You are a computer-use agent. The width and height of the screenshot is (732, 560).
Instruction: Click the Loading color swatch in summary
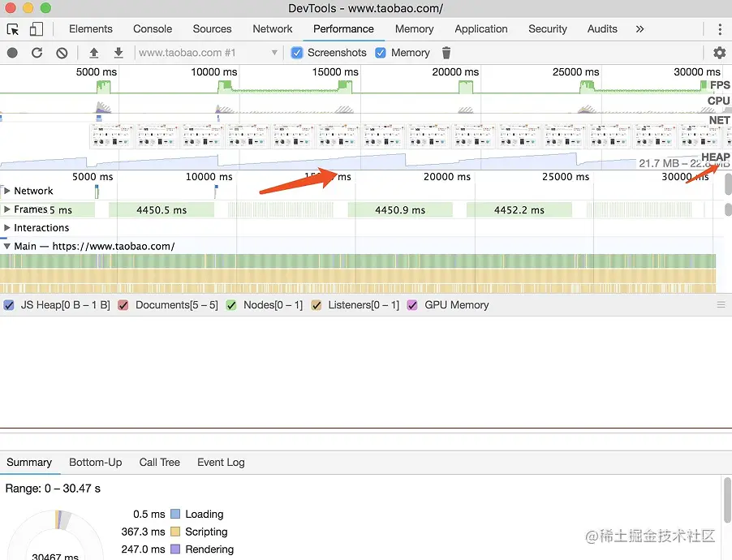pos(175,515)
